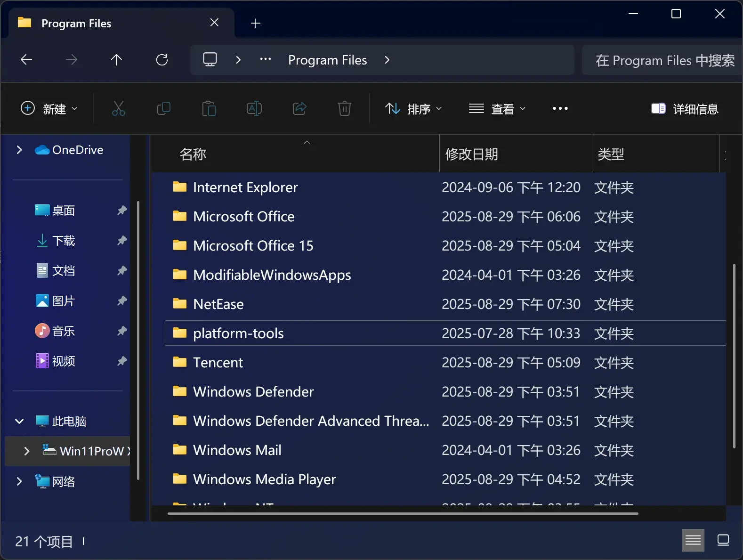Expand the 网络 tree node
This screenshot has width=743, height=560.
pyautogui.click(x=19, y=481)
